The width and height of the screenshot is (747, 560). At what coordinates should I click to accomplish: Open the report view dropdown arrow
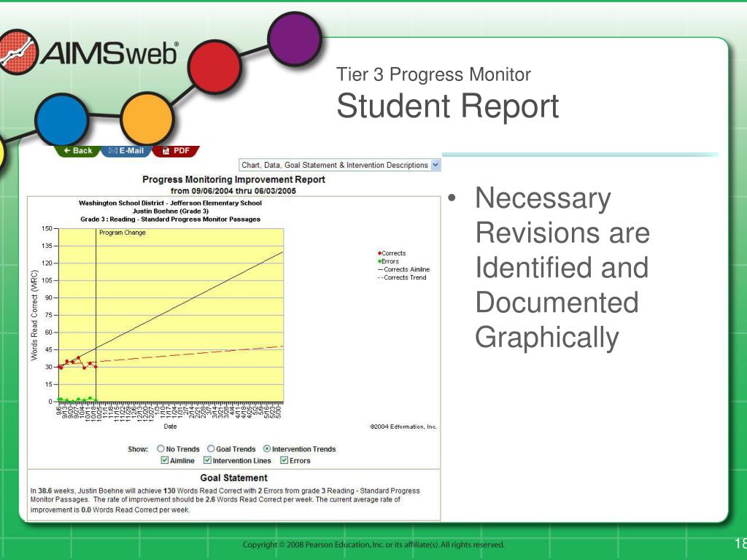tap(436, 165)
